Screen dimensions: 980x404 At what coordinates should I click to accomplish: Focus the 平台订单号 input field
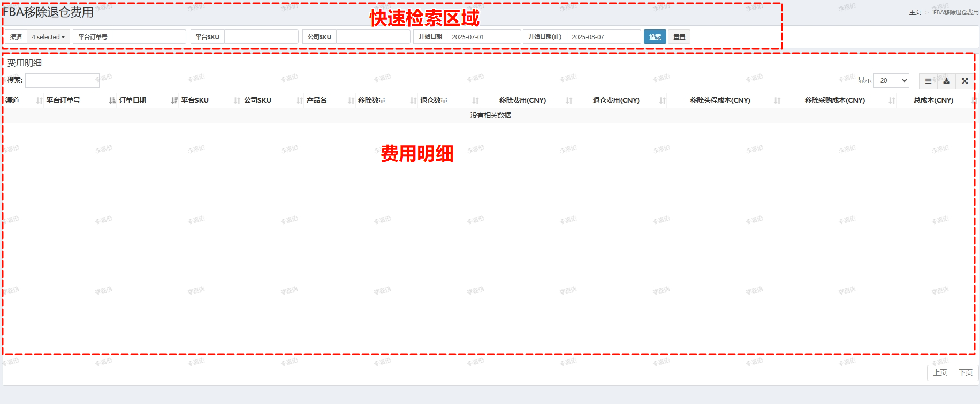149,37
